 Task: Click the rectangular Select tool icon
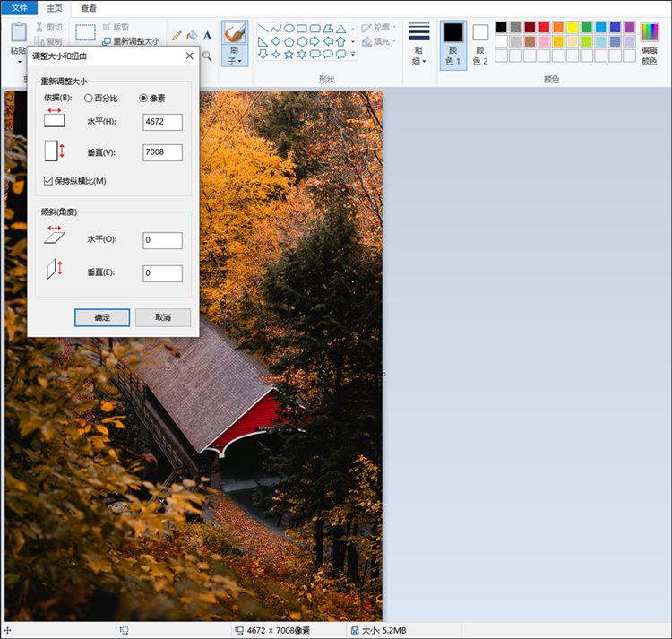[85, 32]
